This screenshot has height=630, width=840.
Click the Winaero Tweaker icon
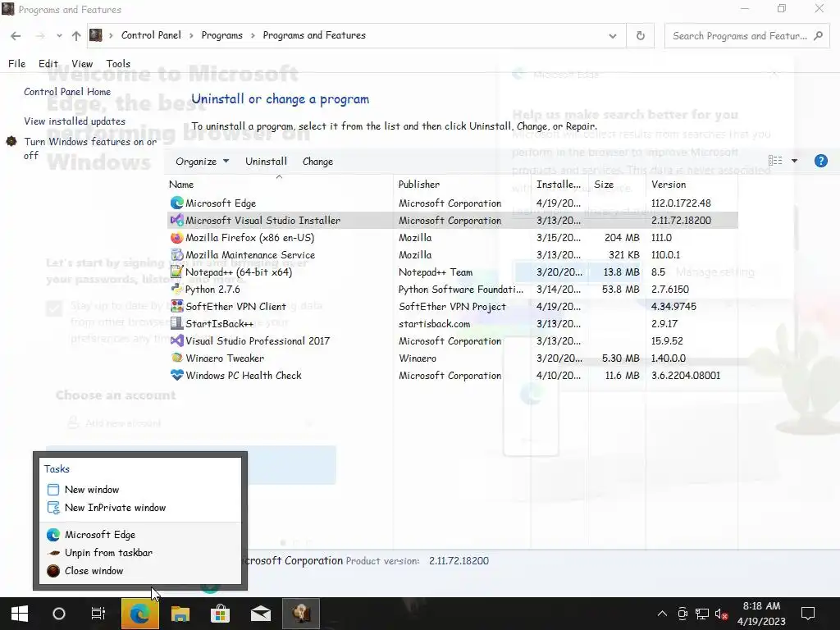click(177, 358)
